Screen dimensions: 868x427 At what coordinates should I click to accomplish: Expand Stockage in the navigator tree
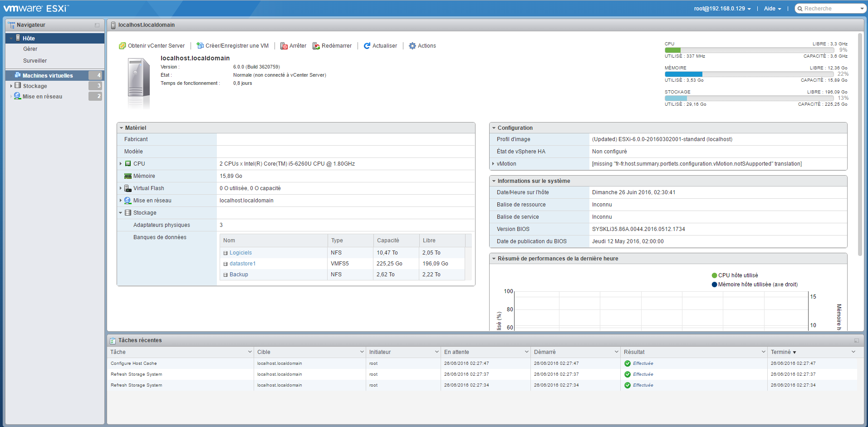tap(11, 86)
